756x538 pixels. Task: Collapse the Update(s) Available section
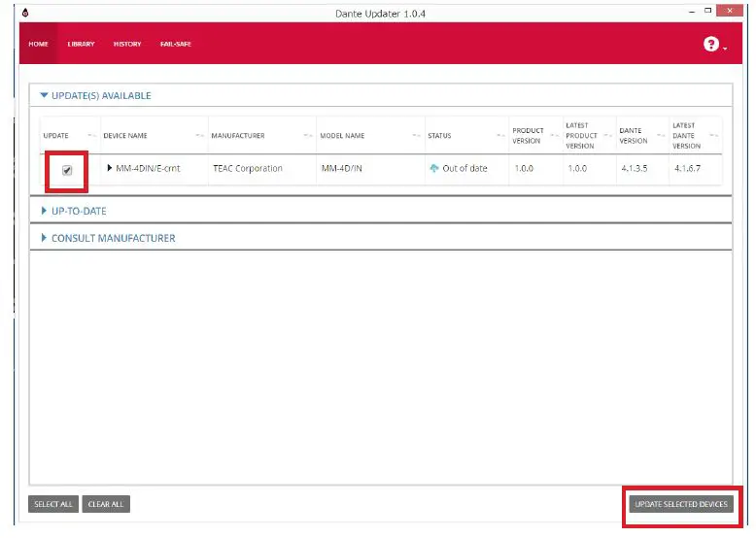(x=44, y=95)
